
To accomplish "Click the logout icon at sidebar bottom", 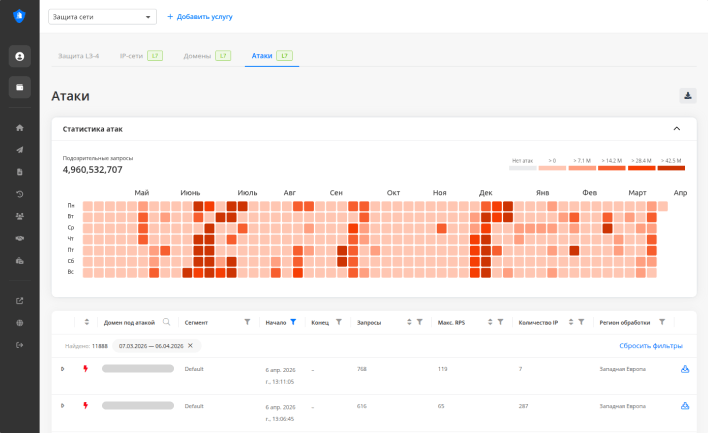I will click(x=19, y=345).
